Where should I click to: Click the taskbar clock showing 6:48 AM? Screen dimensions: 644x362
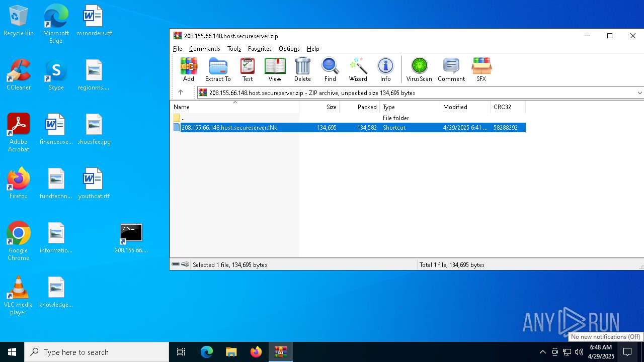[601, 352]
